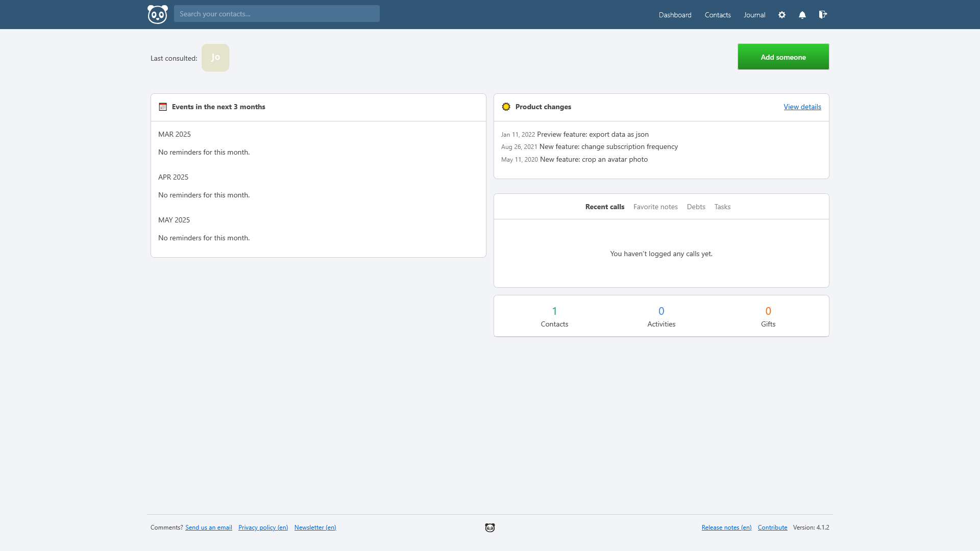Go to Dashboard in top navigation
The image size is (980, 551).
[x=675, y=15]
